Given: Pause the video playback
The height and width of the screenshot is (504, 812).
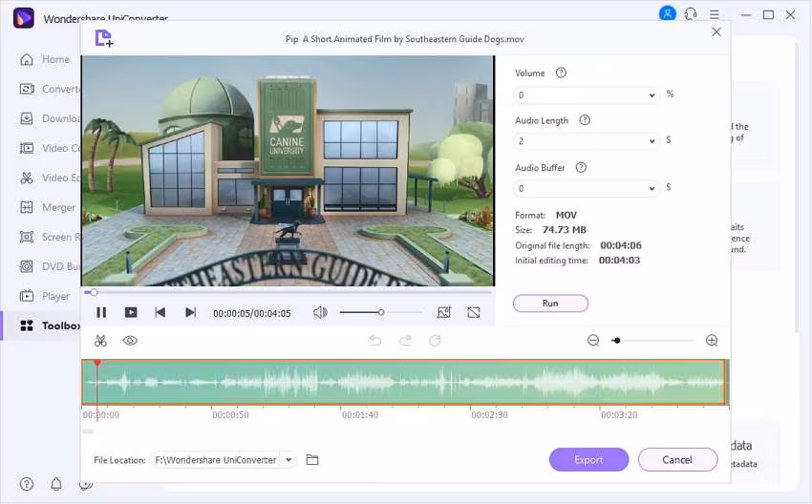Looking at the screenshot, I should [x=101, y=312].
